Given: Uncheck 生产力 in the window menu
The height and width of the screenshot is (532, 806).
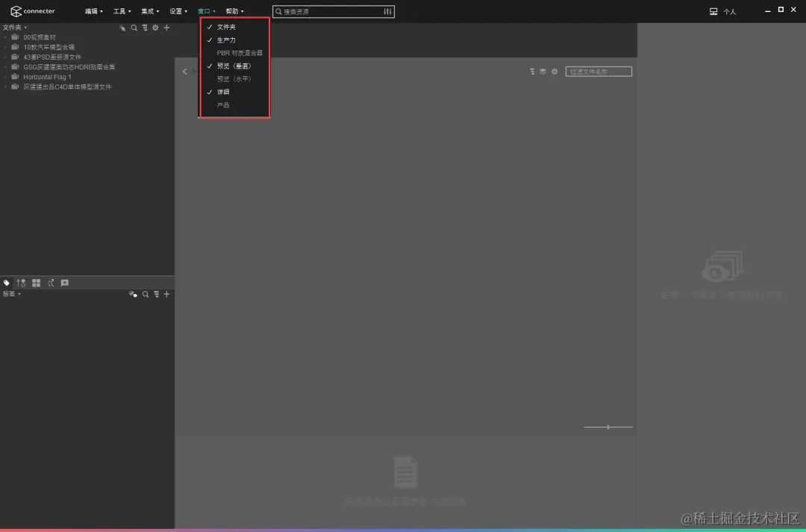Looking at the screenshot, I should [234, 40].
